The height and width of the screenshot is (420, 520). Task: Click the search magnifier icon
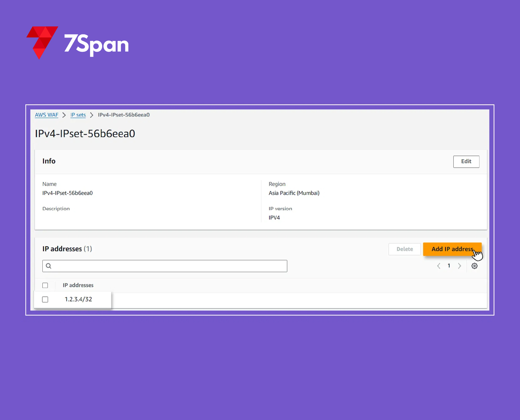[49, 266]
